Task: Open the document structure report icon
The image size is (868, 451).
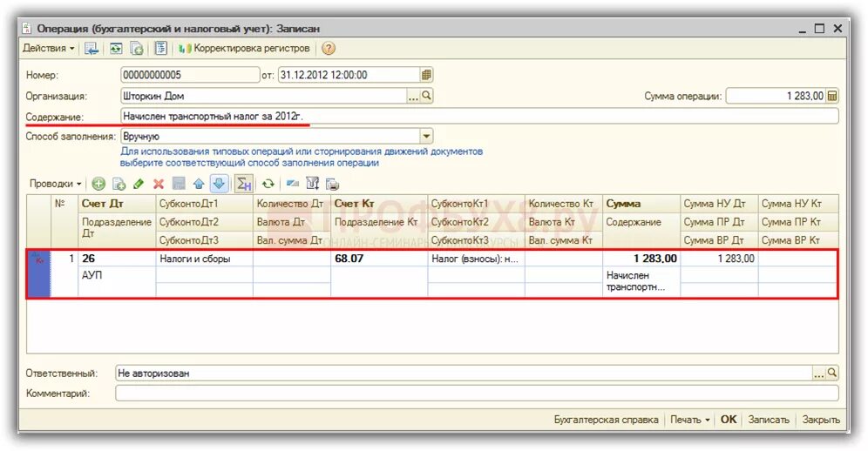Action: coord(160,49)
